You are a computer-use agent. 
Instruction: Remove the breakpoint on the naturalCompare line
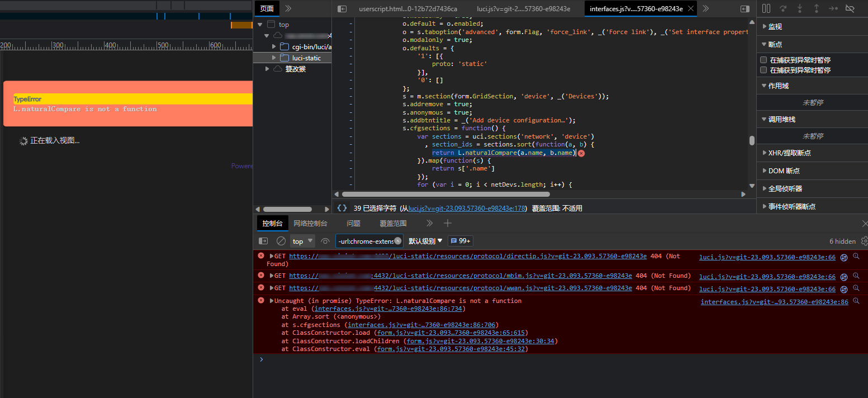point(581,153)
